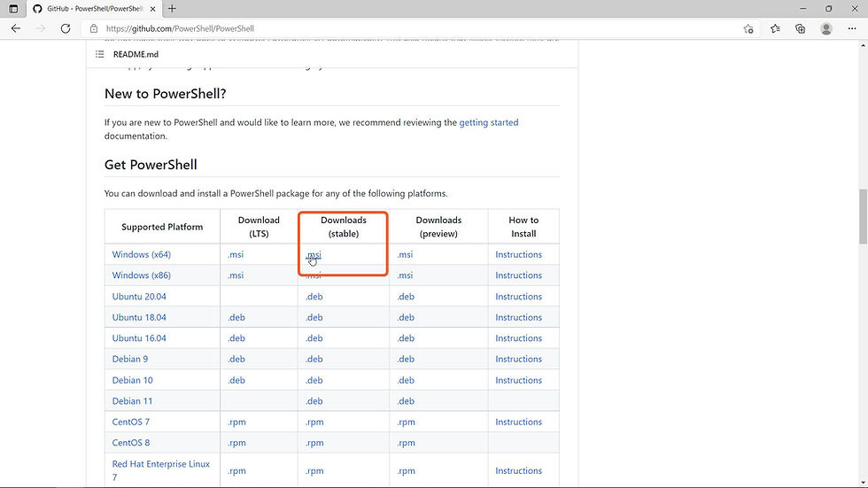The image size is (868, 488).
Task: Download Red Hat 7 stable .rpm
Action: pos(315,471)
